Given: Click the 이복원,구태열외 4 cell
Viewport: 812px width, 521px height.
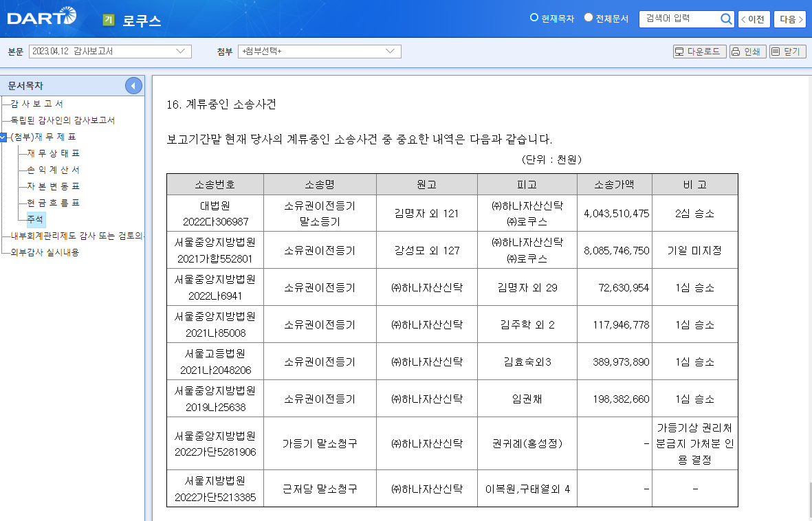Looking at the screenshot, I should pos(527,489).
